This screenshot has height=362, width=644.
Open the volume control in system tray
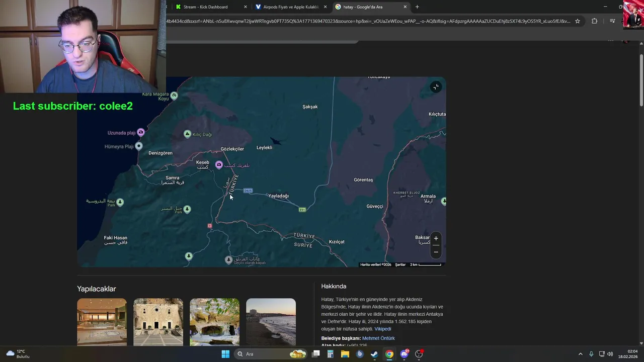(610, 354)
